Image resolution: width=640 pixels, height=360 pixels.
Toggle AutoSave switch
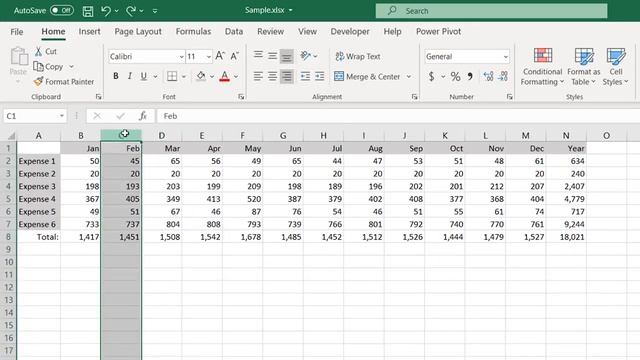click(62, 10)
